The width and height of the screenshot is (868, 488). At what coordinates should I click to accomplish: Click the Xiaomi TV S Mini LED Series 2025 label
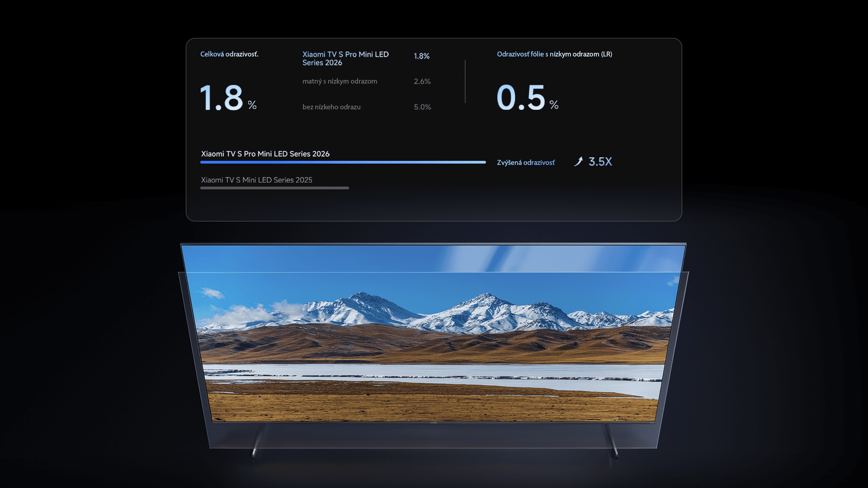[256, 180]
